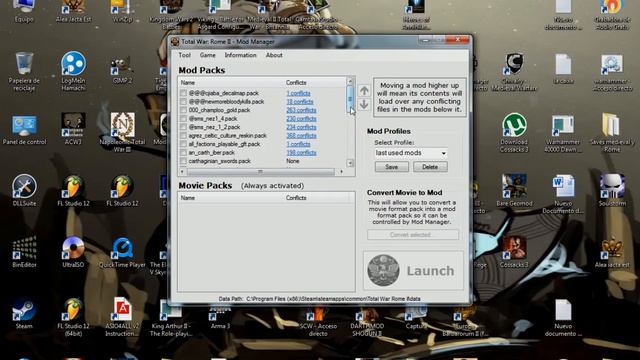The height and width of the screenshot is (360, 640).
Task: Open Napoleonic Total War III shortcut
Action: point(122,132)
